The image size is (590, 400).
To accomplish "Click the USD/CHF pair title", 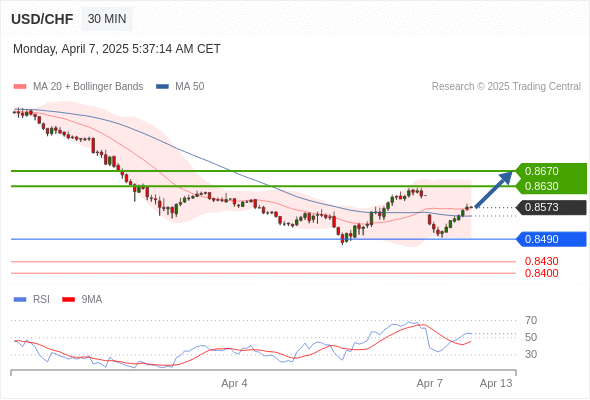I will click(42, 19).
